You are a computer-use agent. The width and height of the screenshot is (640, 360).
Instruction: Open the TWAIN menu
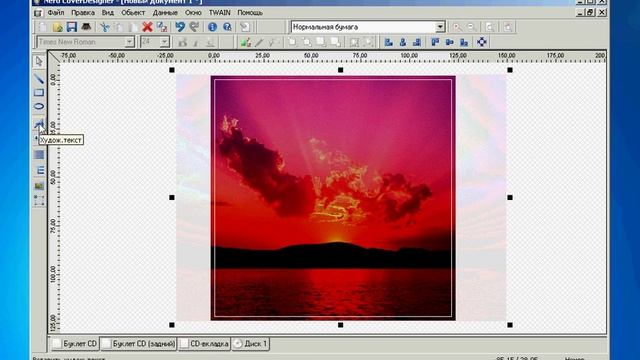[220, 13]
